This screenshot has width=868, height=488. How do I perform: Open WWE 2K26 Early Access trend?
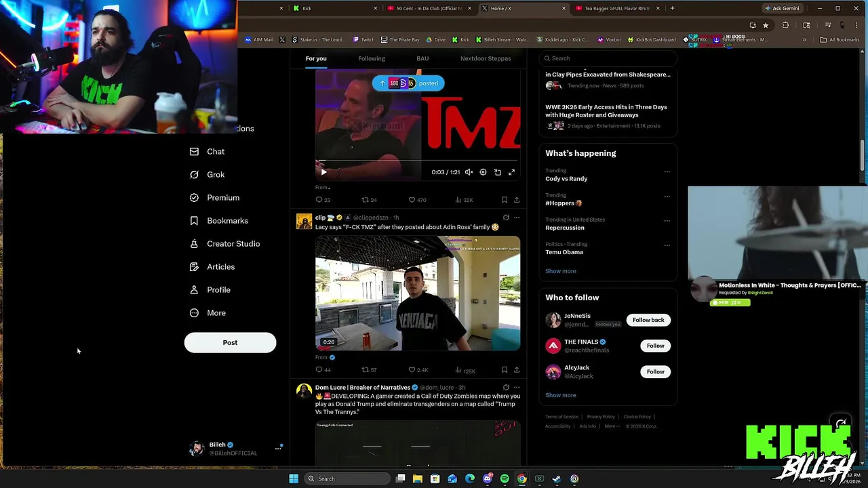[x=608, y=116]
